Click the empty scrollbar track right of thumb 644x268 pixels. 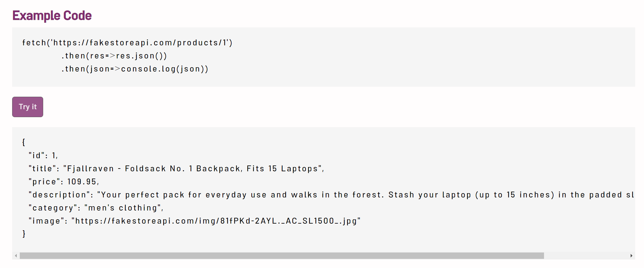[x=587, y=256]
